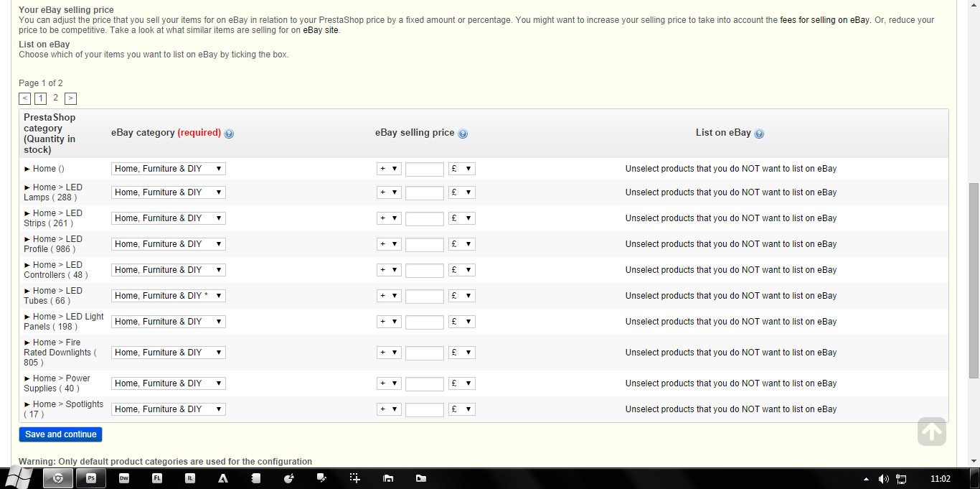This screenshot has height=489, width=980.
Task: Open eBay category dropdown for LED Tubes
Action: 169,296
